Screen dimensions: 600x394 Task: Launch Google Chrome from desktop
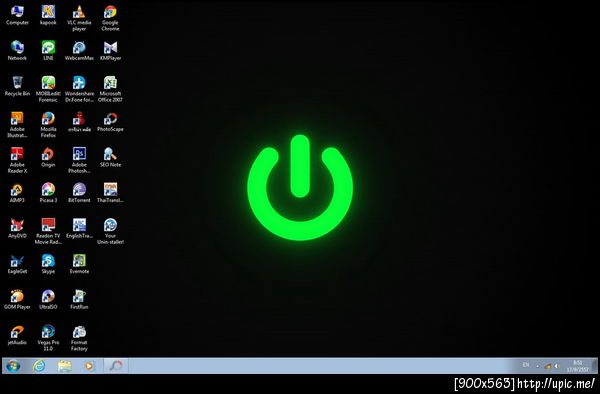click(110, 18)
